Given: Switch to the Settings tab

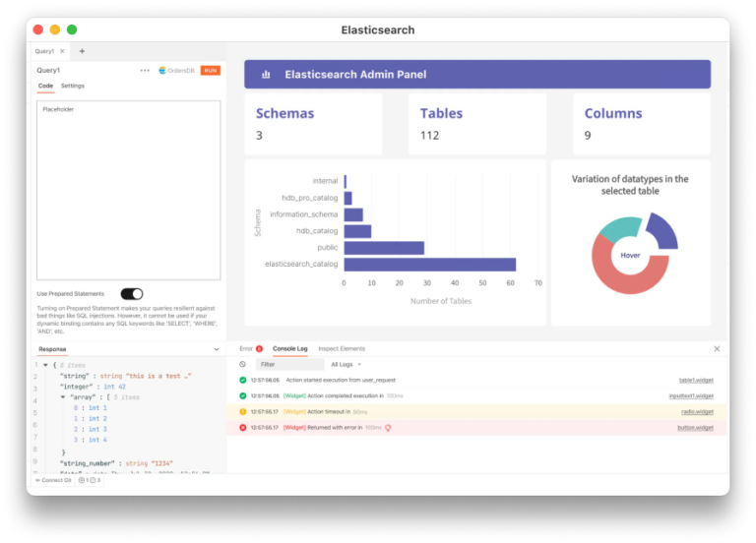Looking at the screenshot, I should (73, 86).
